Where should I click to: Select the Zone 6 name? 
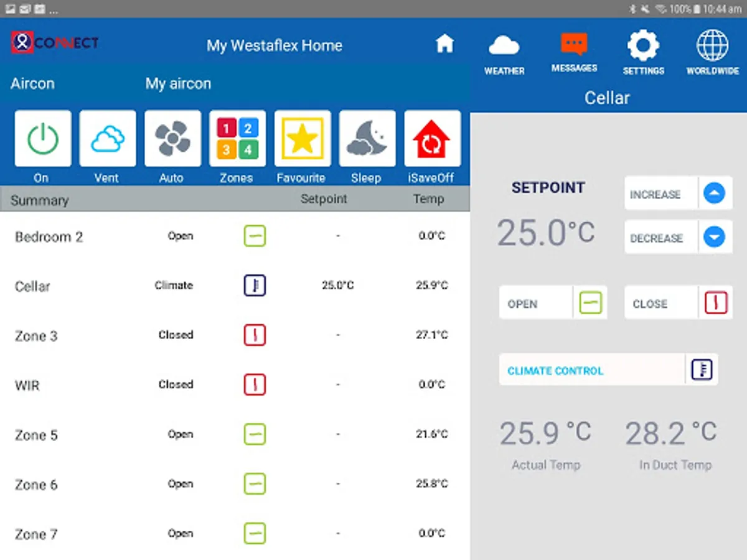point(36,485)
